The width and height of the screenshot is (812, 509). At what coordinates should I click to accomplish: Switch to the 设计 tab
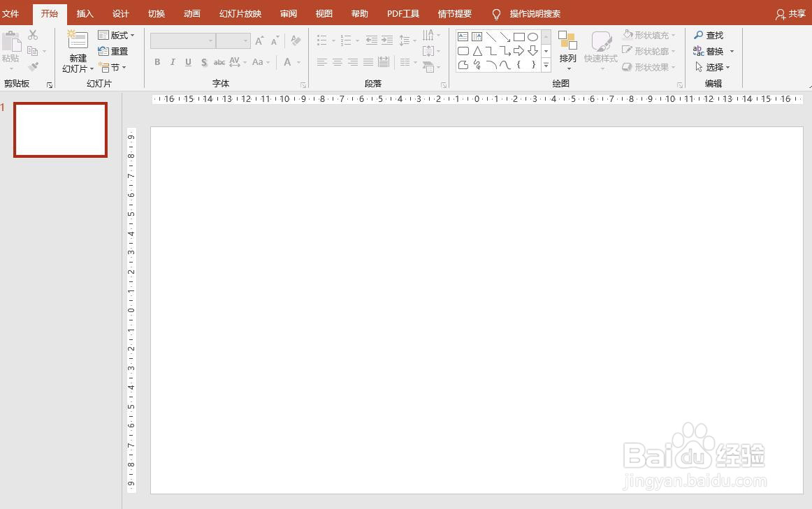(x=120, y=13)
